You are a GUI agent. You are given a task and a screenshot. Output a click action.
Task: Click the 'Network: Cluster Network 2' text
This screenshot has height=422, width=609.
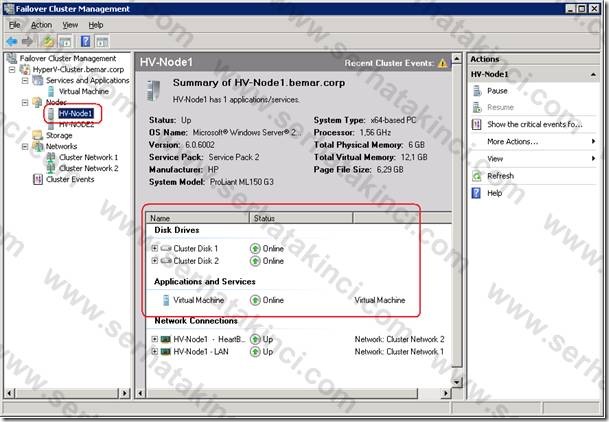[x=399, y=339]
